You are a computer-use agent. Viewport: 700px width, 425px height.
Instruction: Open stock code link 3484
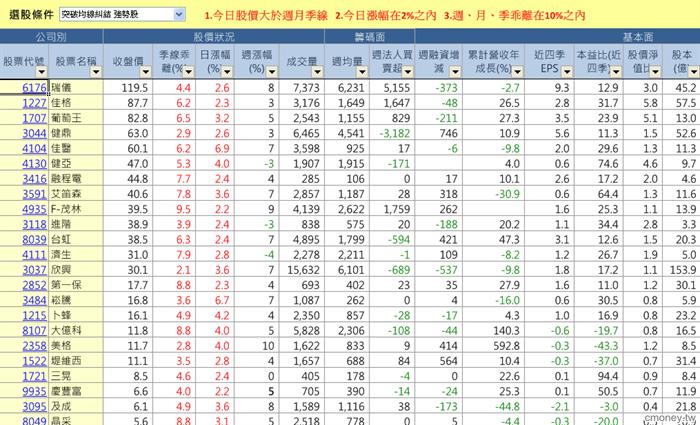tap(34, 300)
